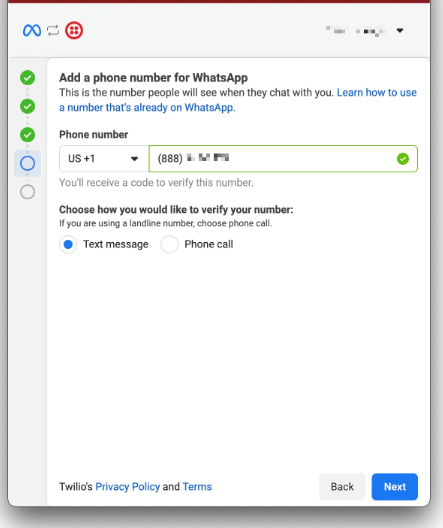
Task: Open Twilio's Privacy Policy link
Action: (128, 487)
